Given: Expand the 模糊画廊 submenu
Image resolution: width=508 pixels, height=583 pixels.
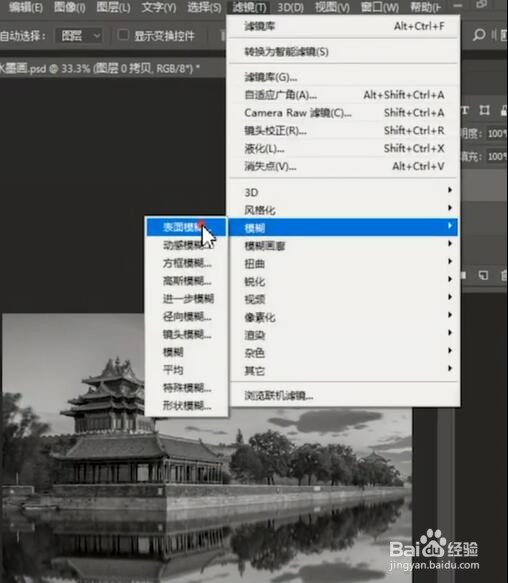Looking at the screenshot, I should point(343,245).
